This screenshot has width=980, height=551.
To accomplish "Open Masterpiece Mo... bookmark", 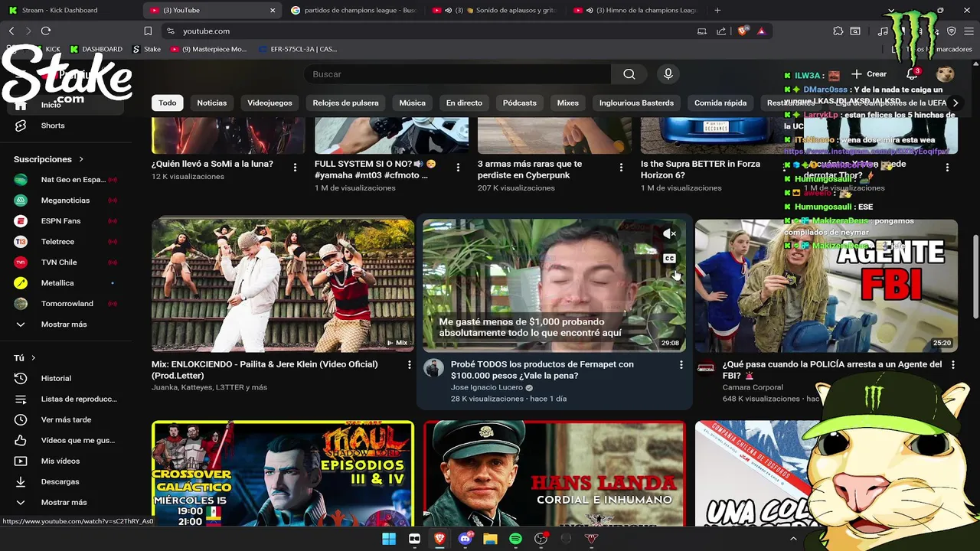I will tap(209, 49).
